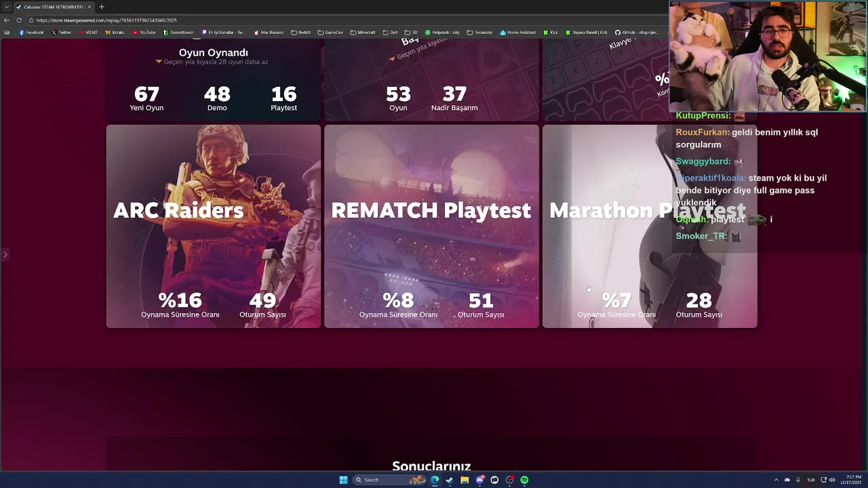Image resolution: width=868 pixels, height=488 pixels.
Task: Open the clock showing 7:17 PM
Action: [850, 480]
